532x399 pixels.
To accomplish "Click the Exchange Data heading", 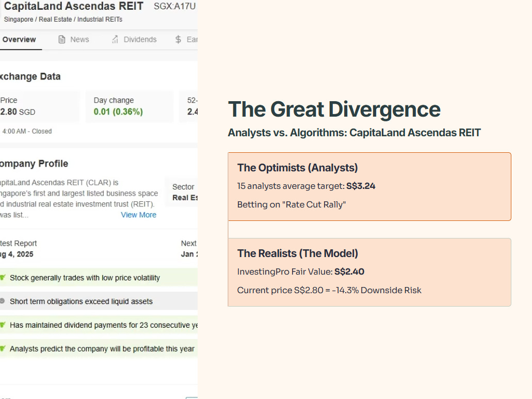I will [x=30, y=77].
